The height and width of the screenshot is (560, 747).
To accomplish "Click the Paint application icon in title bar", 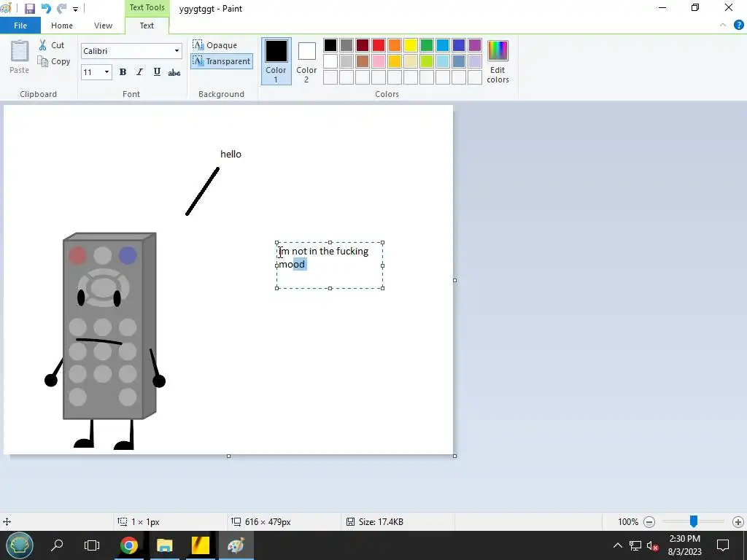I will pyautogui.click(x=6, y=8).
